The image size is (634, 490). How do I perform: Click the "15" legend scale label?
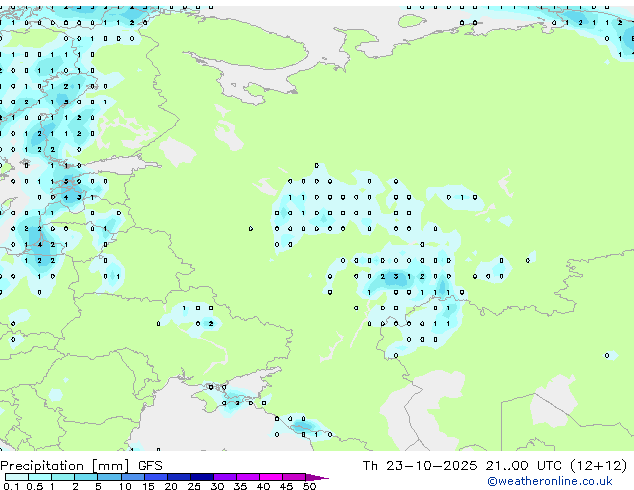pyautogui.click(x=148, y=486)
